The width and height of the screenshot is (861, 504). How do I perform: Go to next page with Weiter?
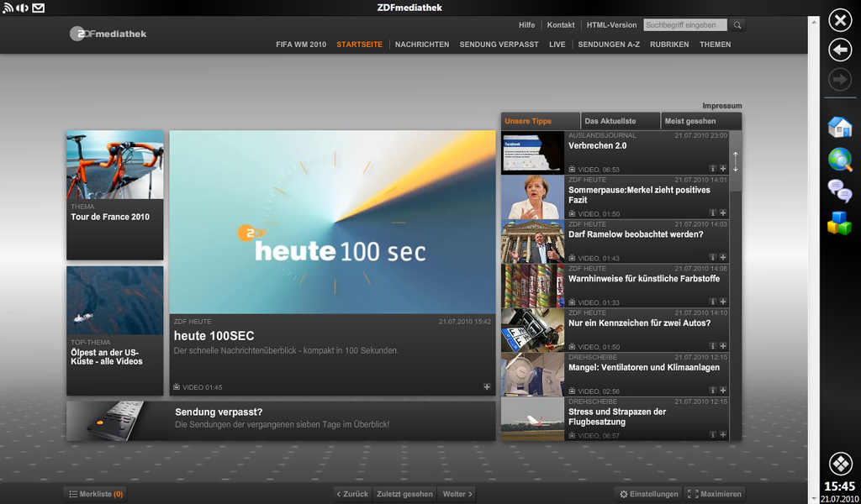click(457, 494)
